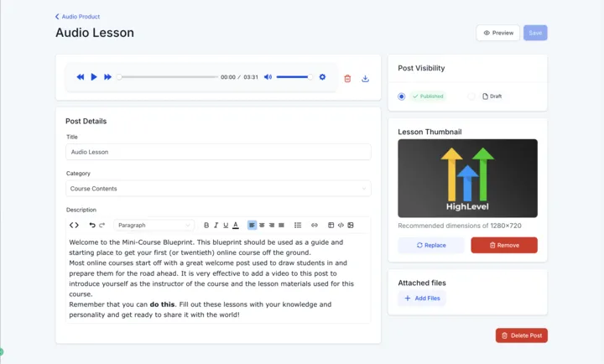Play the audio lesson
Screen dimensions: 604x364
[x=94, y=77]
